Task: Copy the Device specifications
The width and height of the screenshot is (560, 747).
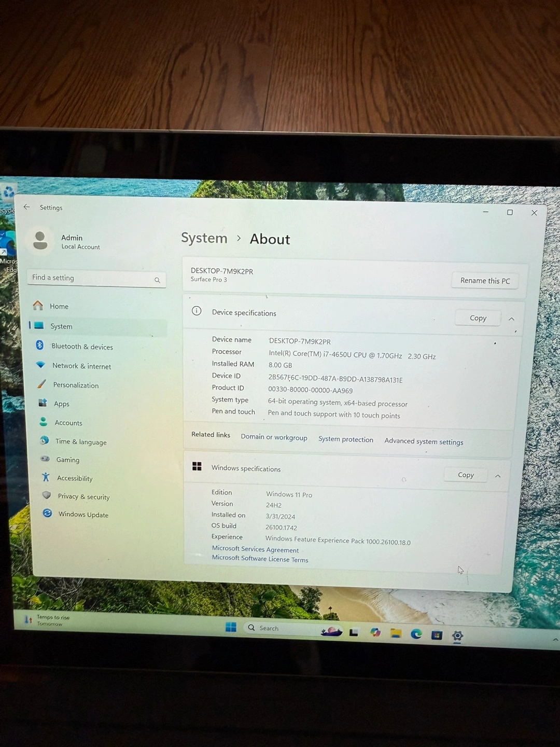Action: click(x=478, y=318)
